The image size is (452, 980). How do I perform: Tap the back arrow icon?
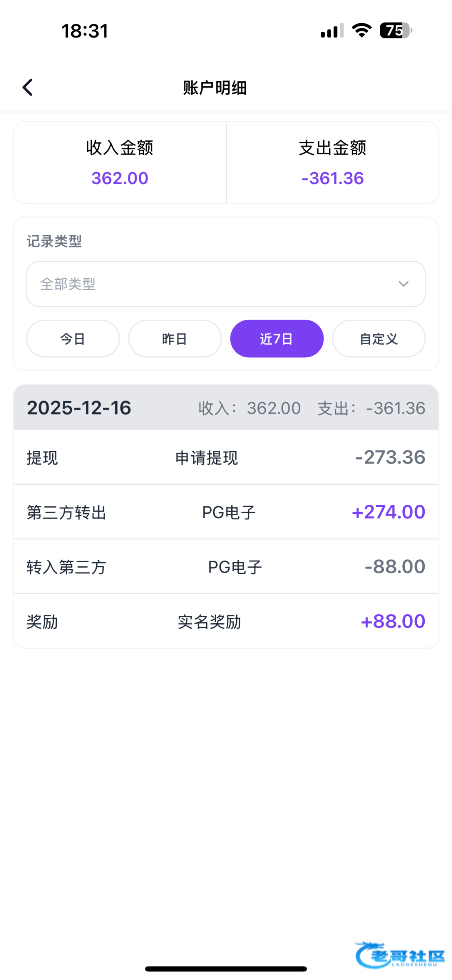[x=28, y=87]
